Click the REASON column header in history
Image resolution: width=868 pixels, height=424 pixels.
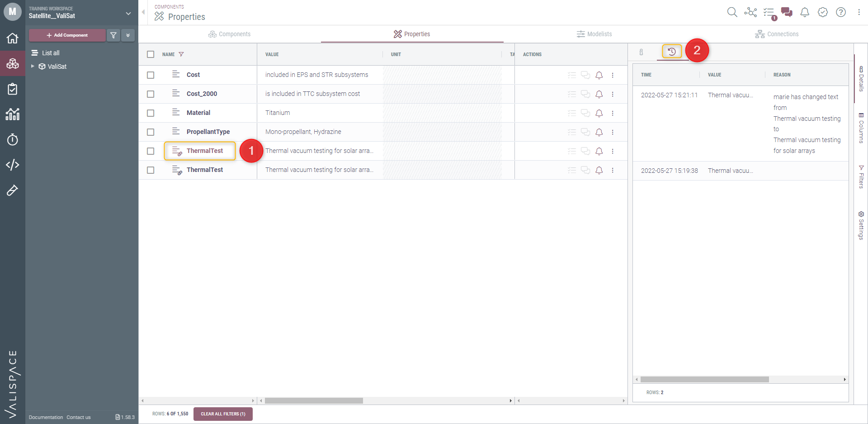782,75
